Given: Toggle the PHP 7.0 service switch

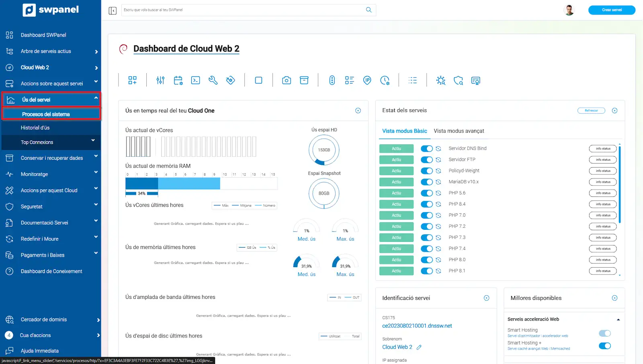Looking at the screenshot, I should [427, 215].
